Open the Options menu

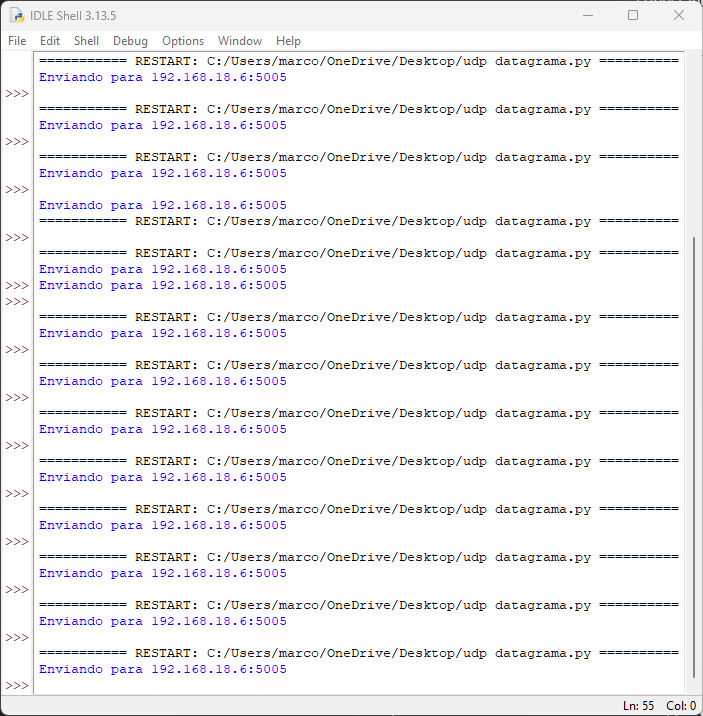click(183, 41)
